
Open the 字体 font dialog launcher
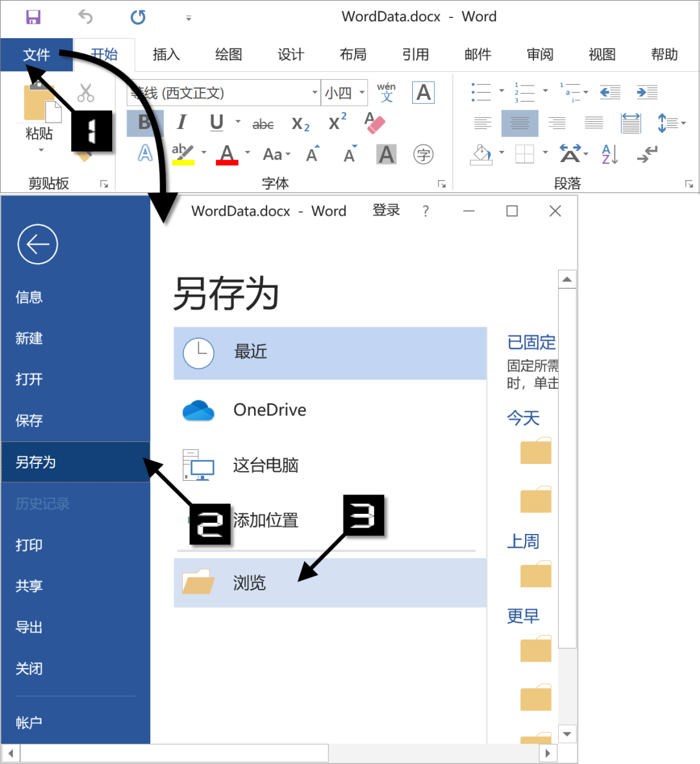coord(441,184)
